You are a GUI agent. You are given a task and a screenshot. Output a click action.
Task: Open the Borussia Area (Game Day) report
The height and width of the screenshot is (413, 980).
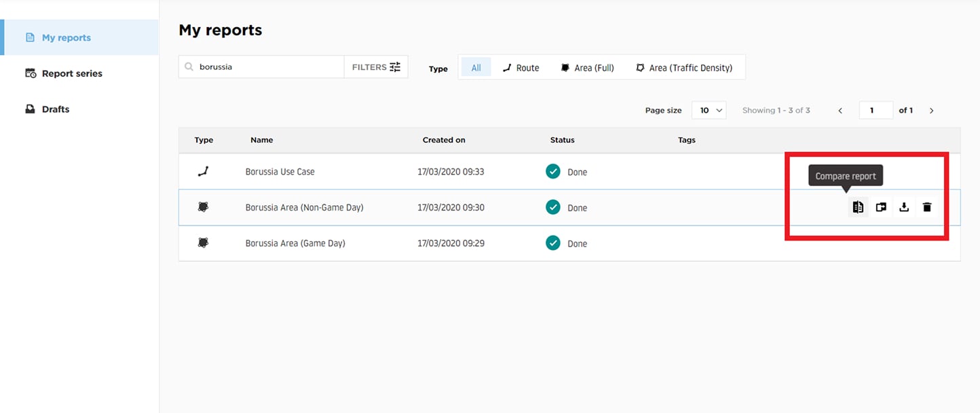(x=295, y=243)
